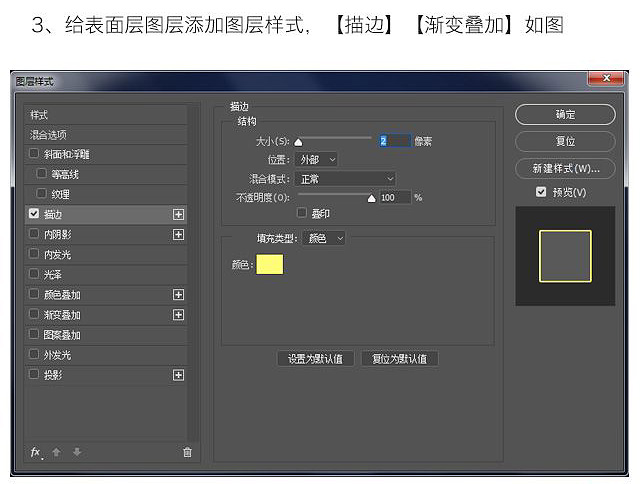
Task: Add another 描边 effect with plus icon
Action: tap(178, 214)
